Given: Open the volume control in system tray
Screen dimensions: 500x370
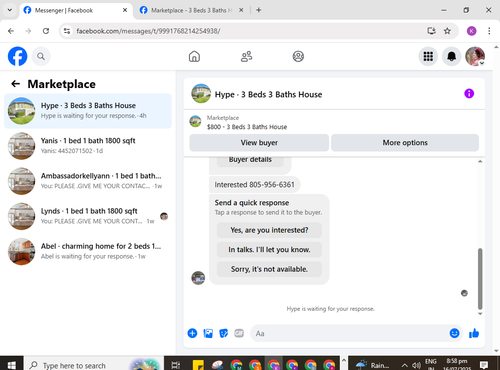Looking at the screenshot, I should click(416, 365).
